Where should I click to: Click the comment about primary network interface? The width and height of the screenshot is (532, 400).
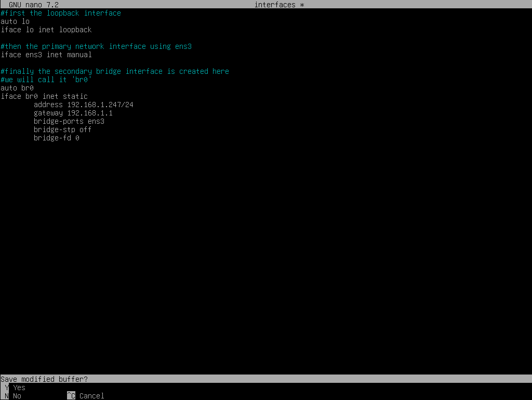[96, 46]
